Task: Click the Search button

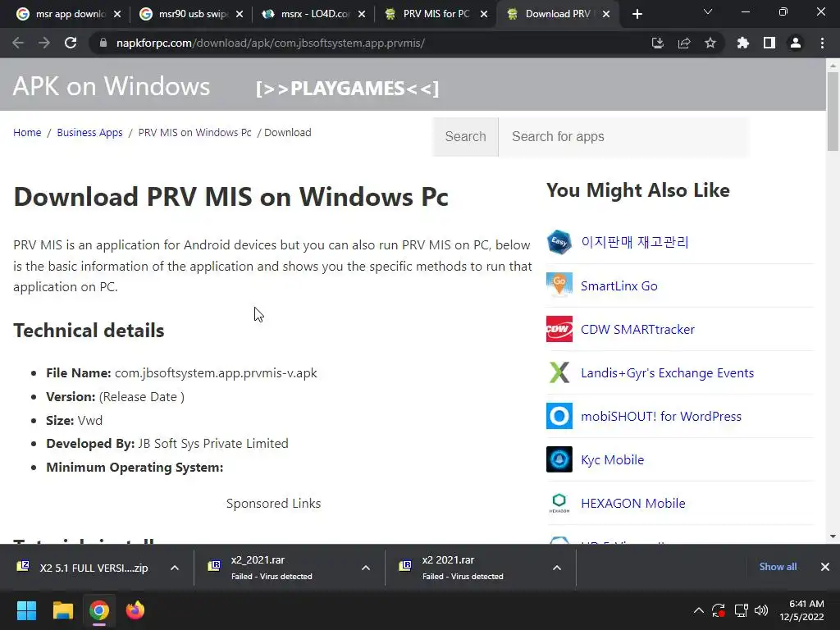Action: [x=466, y=137]
